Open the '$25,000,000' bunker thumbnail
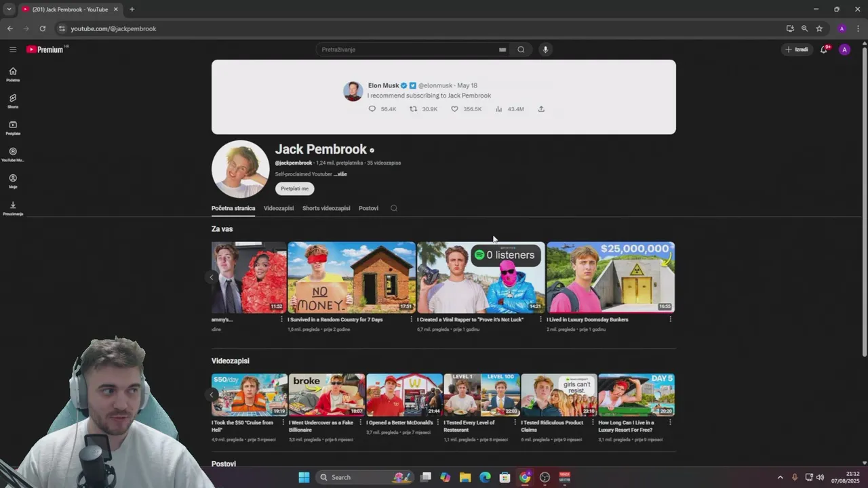Image resolution: width=868 pixels, height=488 pixels. 610,277
